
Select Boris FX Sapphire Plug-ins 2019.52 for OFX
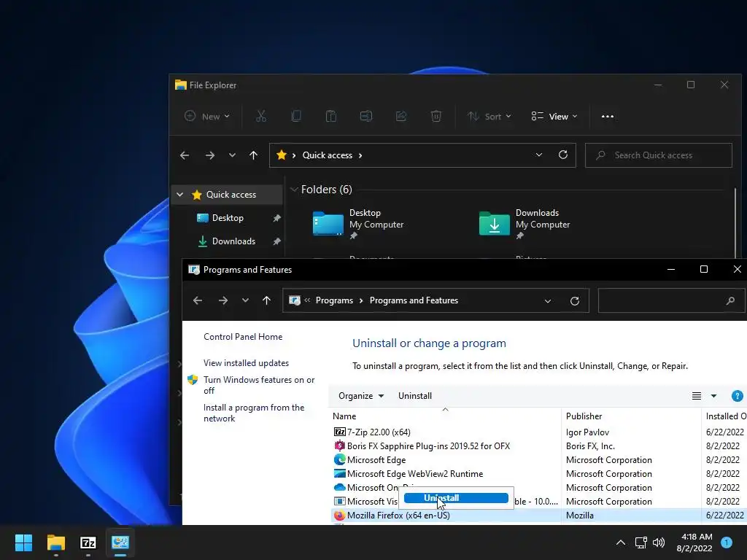click(538, 446)
